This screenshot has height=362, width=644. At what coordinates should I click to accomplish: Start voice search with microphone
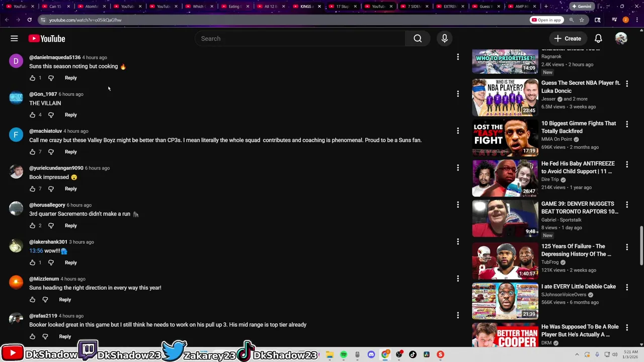(445, 39)
